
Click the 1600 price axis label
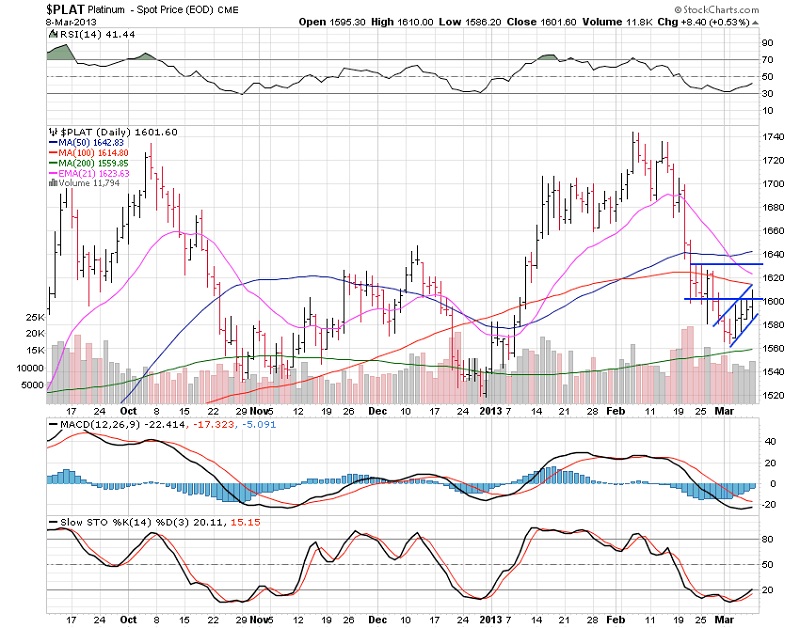[773, 301]
